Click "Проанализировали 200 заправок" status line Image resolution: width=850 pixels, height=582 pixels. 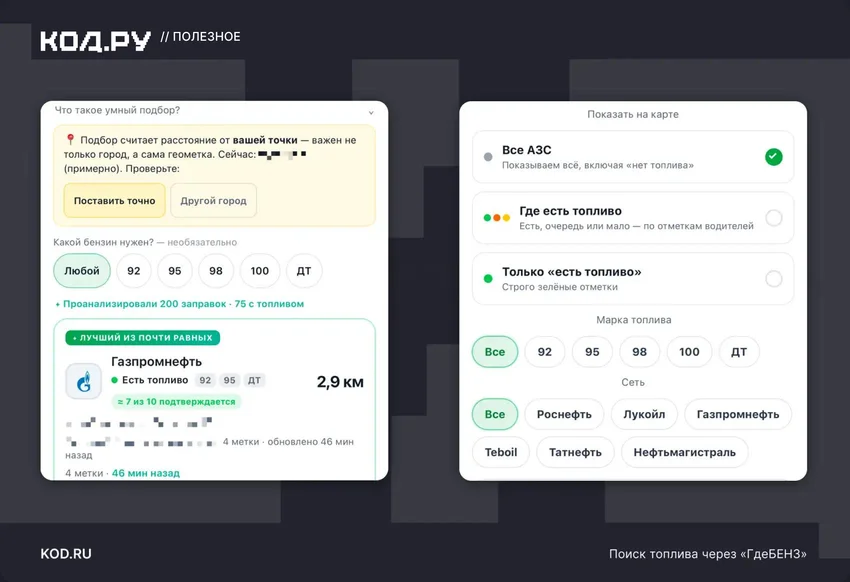pos(179,304)
